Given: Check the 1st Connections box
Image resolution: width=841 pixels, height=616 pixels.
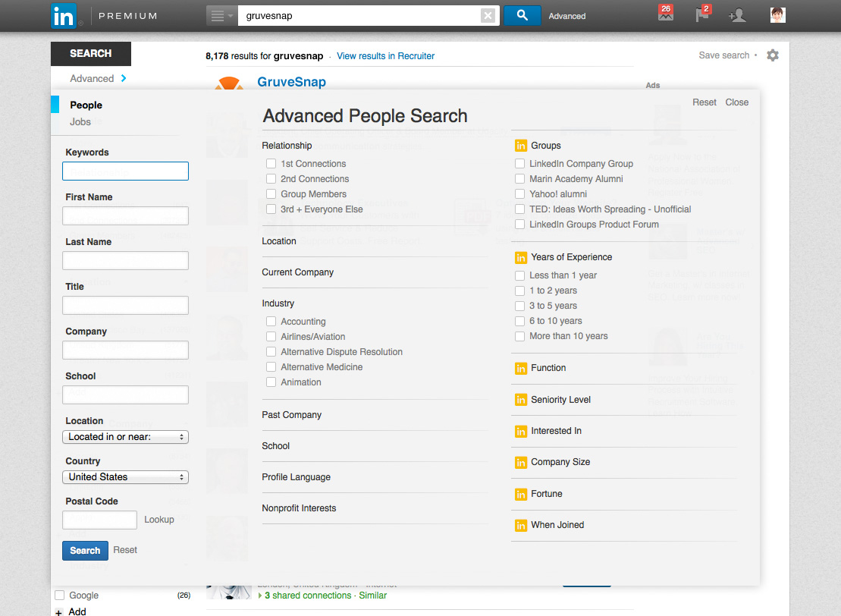Looking at the screenshot, I should click(x=271, y=164).
